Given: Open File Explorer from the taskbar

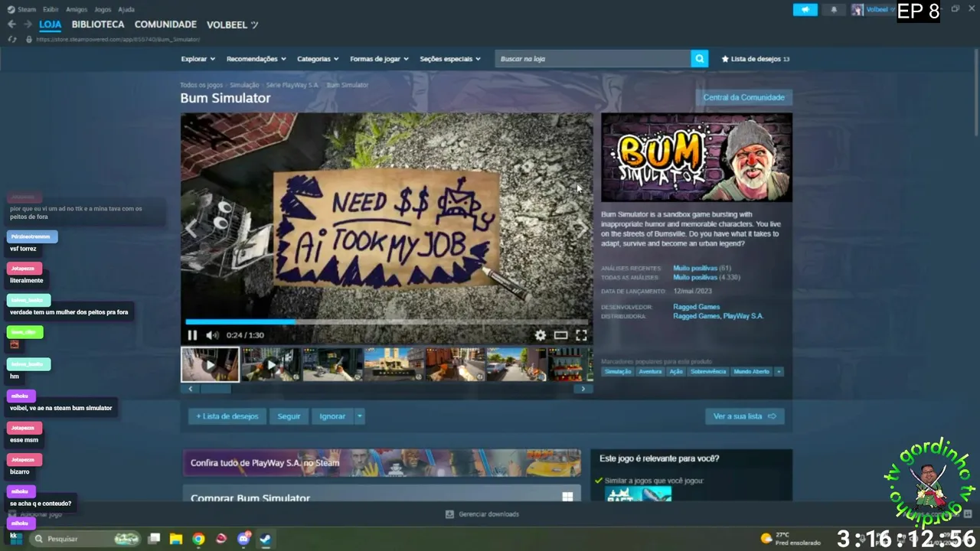Looking at the screenshot, I should tap(175, 539).
